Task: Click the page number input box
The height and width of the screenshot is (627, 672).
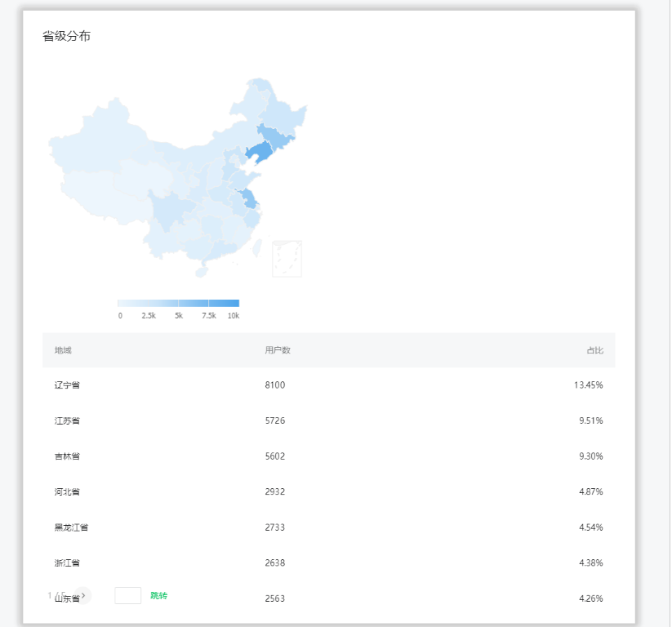Action: (x=127, y=595)
